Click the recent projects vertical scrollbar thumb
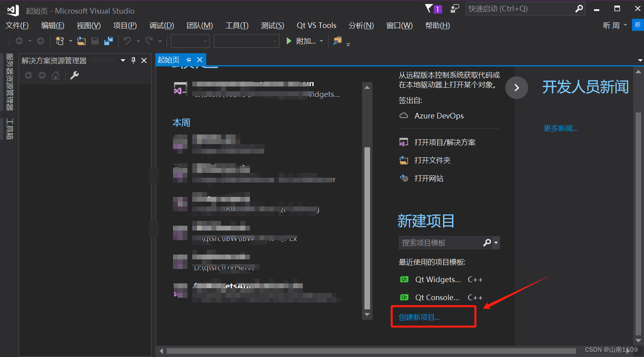Image resolution: width=644 pixels, height=357 pixels. point(367,228)
